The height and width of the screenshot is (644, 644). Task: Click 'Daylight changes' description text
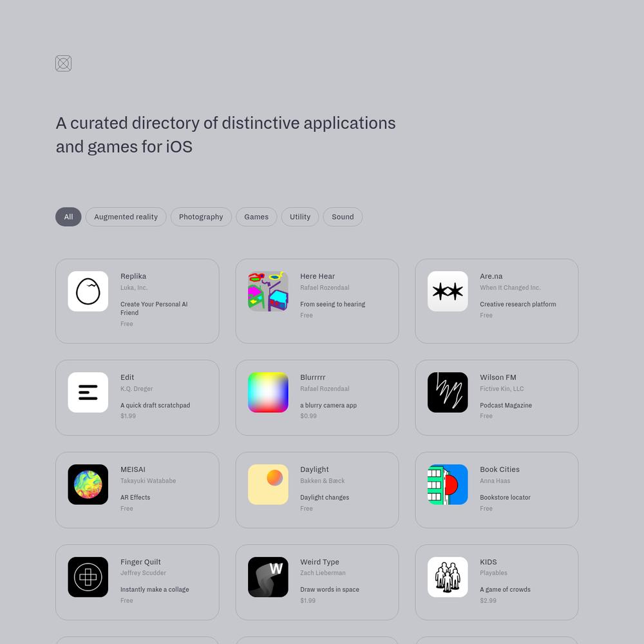(325, 497)
